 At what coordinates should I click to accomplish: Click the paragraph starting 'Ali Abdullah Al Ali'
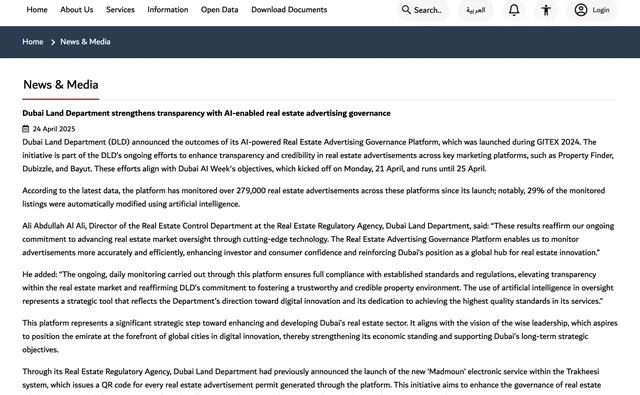coord(318,239)
